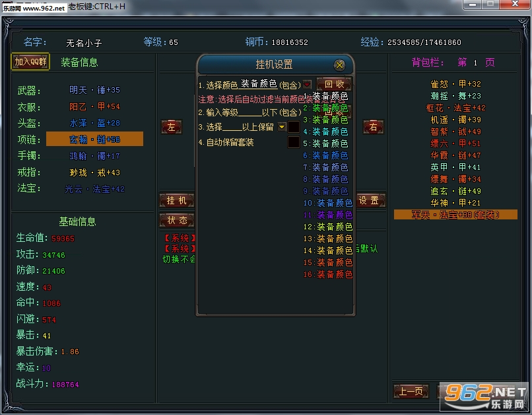Select the 雀怒·甲+32 backpack item
This screenshot has height=415, width=532.
point(455,84)
